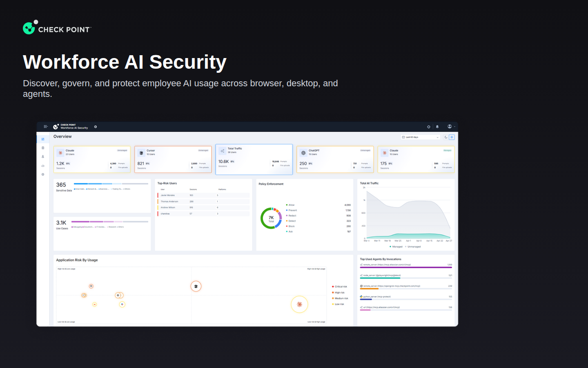Click the High risk legend item
The width and height of the screenshot is (588, 368).
(339, 293)
